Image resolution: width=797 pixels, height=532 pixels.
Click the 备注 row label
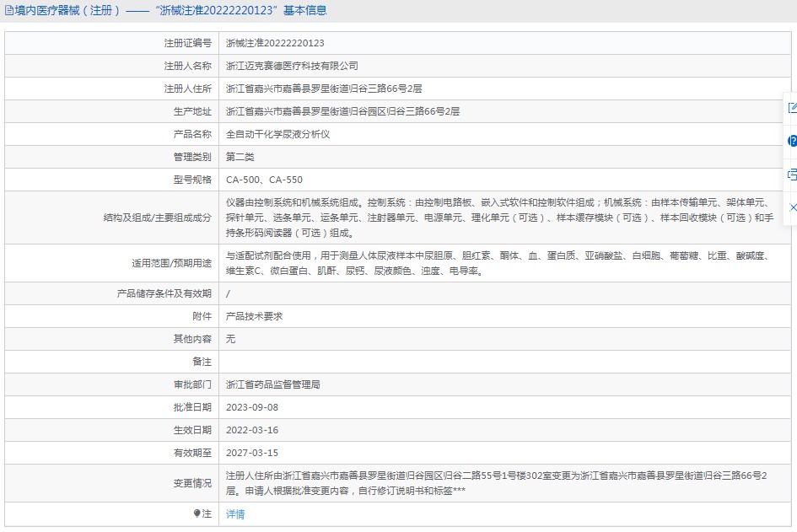[x=202, y=362]
